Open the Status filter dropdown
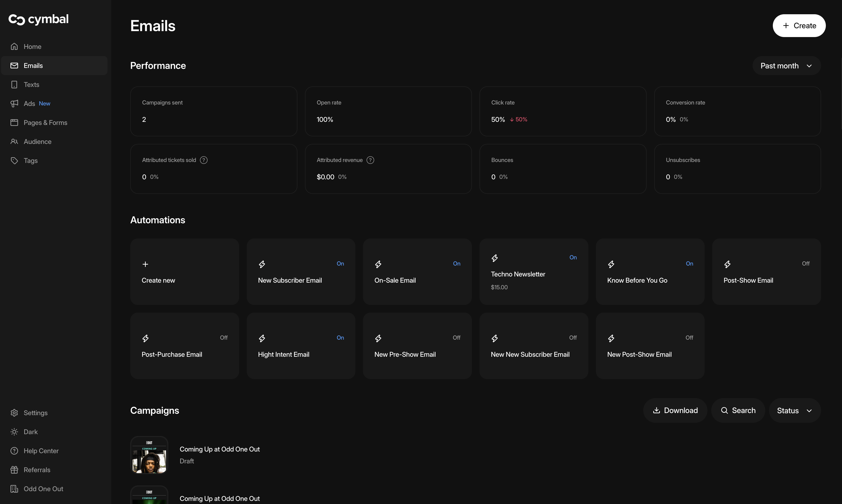Image resolution: width=842 pixels, height=504 pixels. (794, 411)
